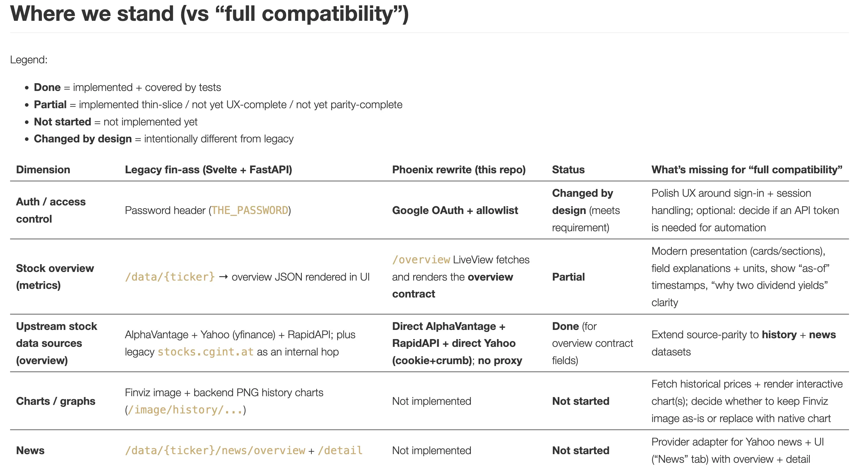Click the /detail code text in News row
The width and height of the screenshot is (868, 469).
tap(340, 451)
